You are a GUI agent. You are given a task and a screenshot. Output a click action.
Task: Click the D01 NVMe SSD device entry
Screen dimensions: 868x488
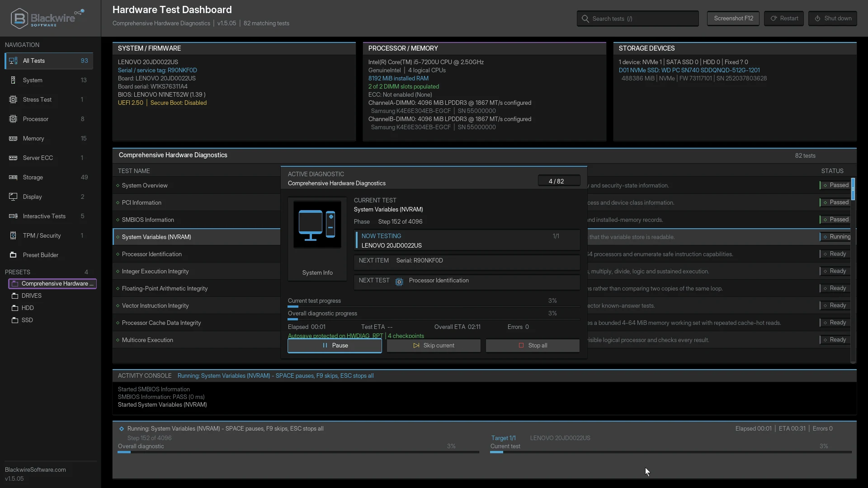(x=689, y=70)
